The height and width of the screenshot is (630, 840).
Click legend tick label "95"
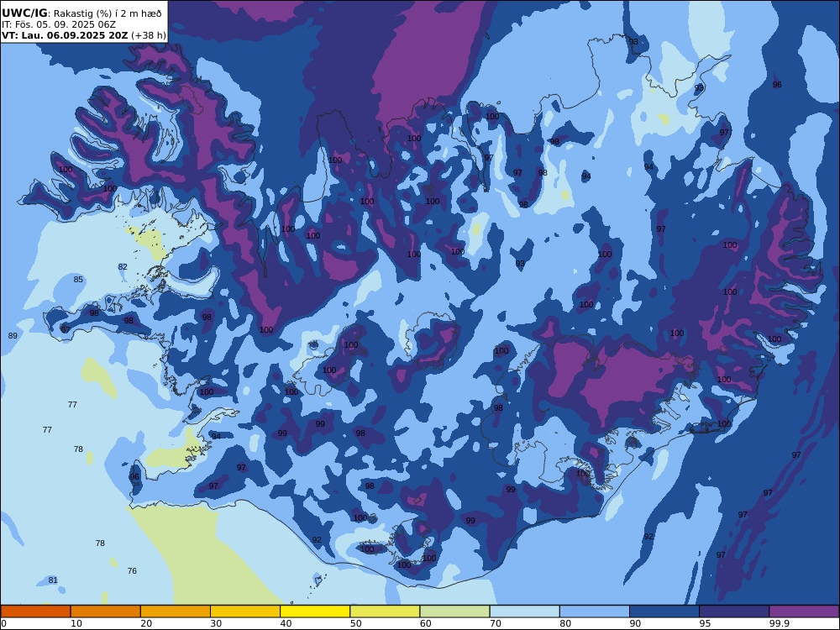point(705,623)
